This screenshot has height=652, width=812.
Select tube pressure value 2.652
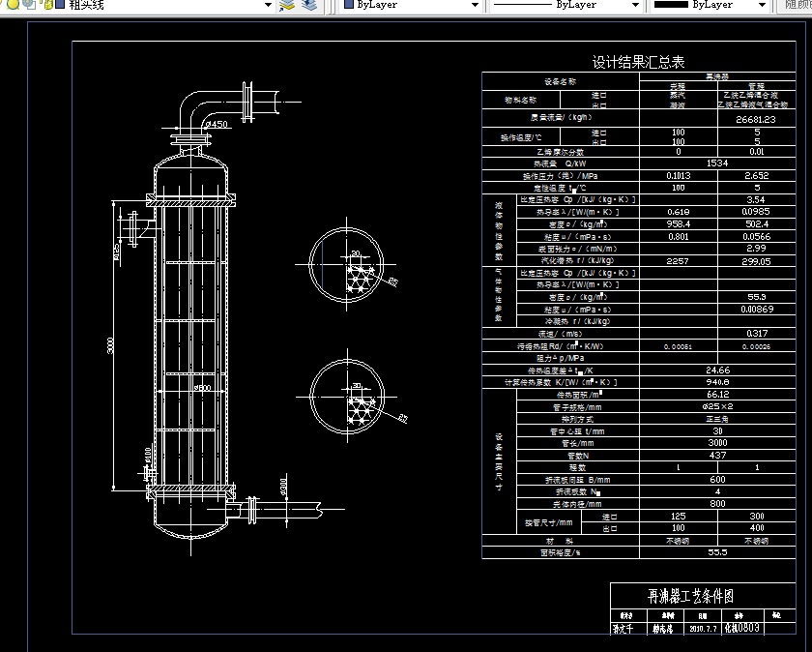coord(757,176)
